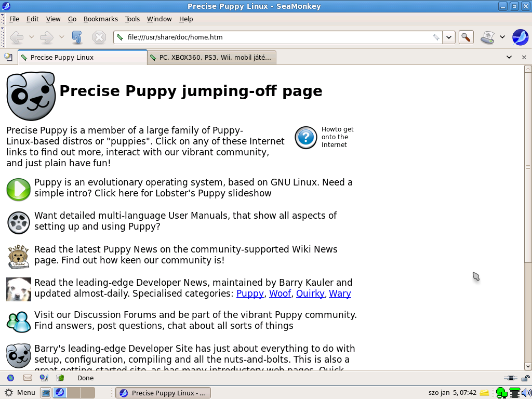Screen dimensions: 532x399
Task: Click the SeaMonkey throbber logo
Action: pyautogui.click(x=520, y=37)
